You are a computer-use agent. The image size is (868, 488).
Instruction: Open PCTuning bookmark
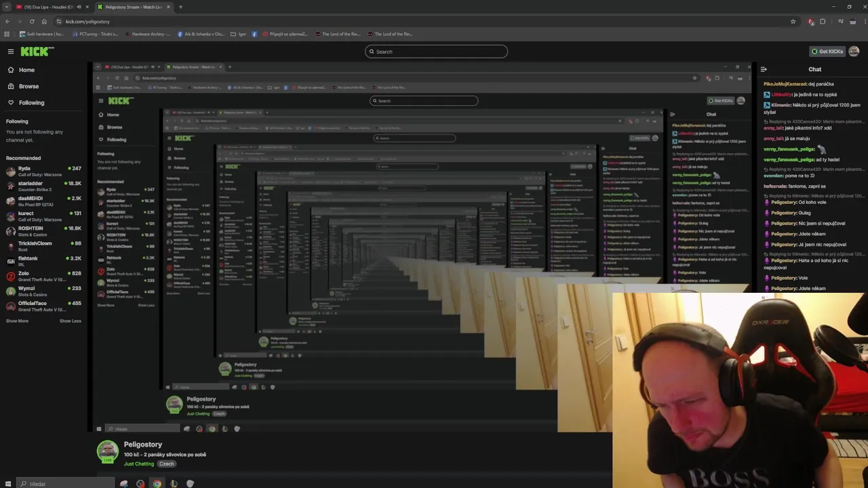pos(95,34)
